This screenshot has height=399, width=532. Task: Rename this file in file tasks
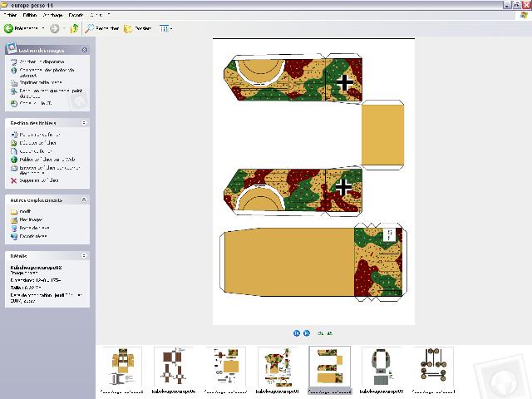tap(36, 135)
